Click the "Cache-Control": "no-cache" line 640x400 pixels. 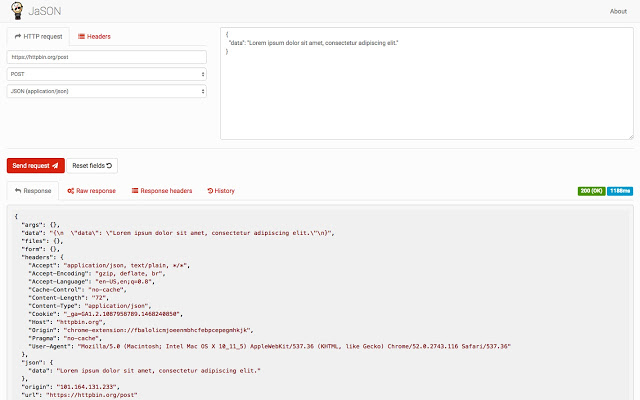77,289
